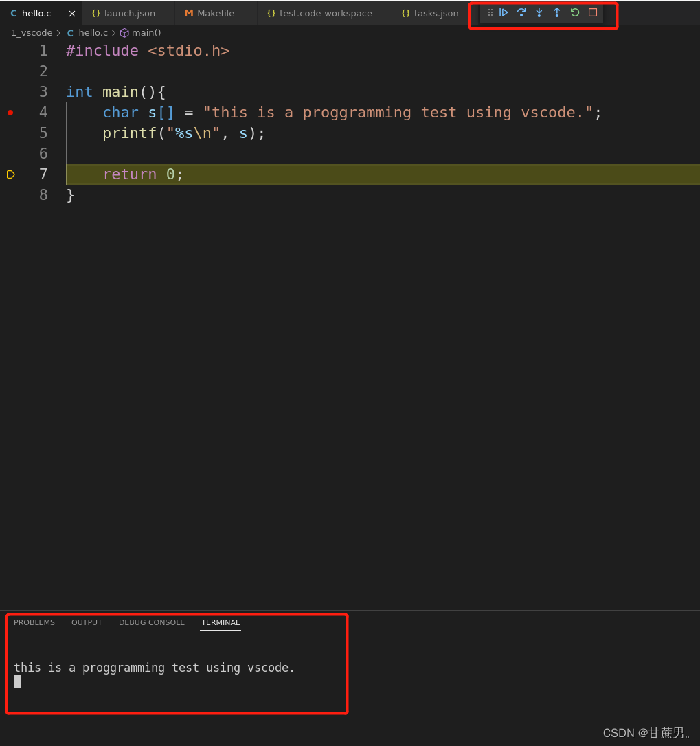Click the main() cube symbol icon in breadcrumb
The width and height of the screenshot is (700, 746).
click(x=124, y=33)
